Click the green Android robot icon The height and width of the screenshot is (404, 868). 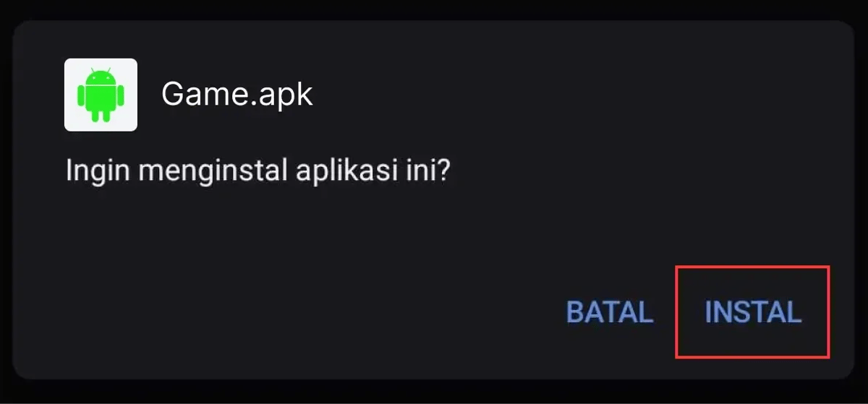pos(101,95)
